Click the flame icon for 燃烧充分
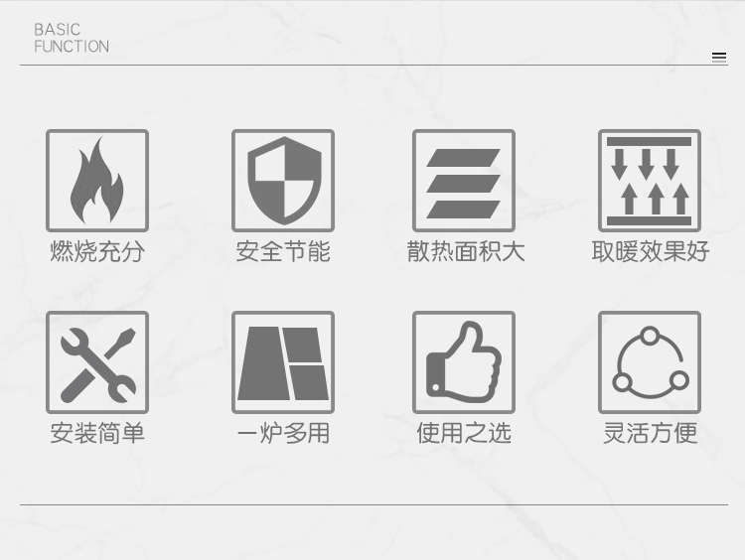This screenshot has height=560, width=745. pyautogui.click(x=97, y=181)
